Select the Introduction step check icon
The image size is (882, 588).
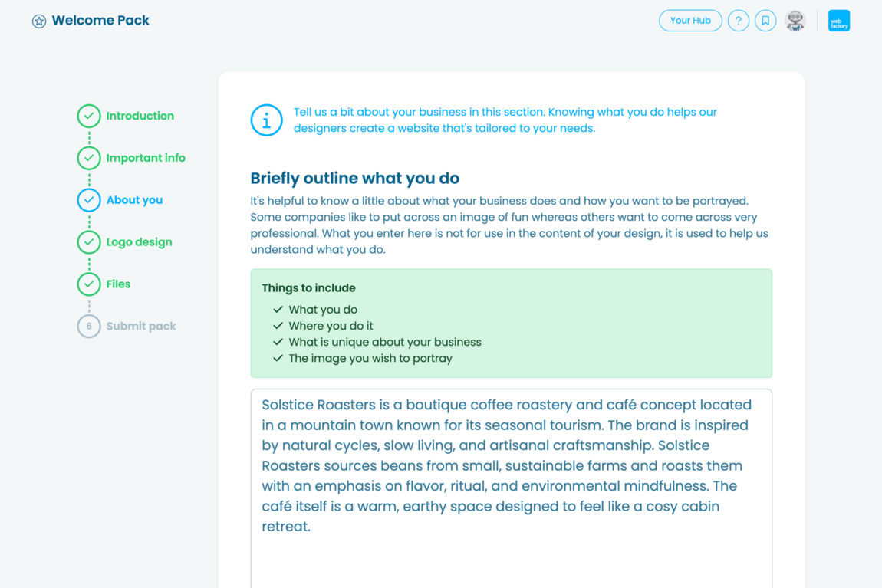[x=88, y=115]
